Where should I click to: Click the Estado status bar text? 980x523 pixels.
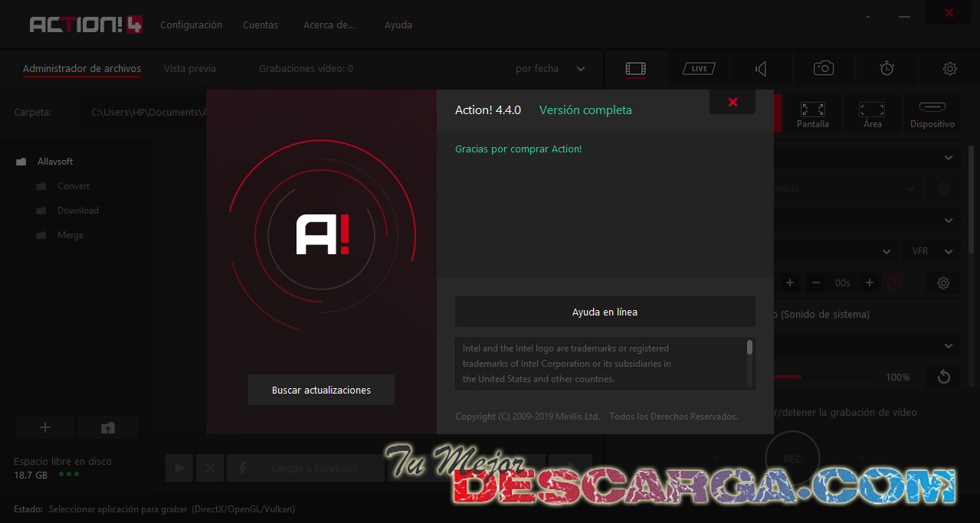pos(154,508)
